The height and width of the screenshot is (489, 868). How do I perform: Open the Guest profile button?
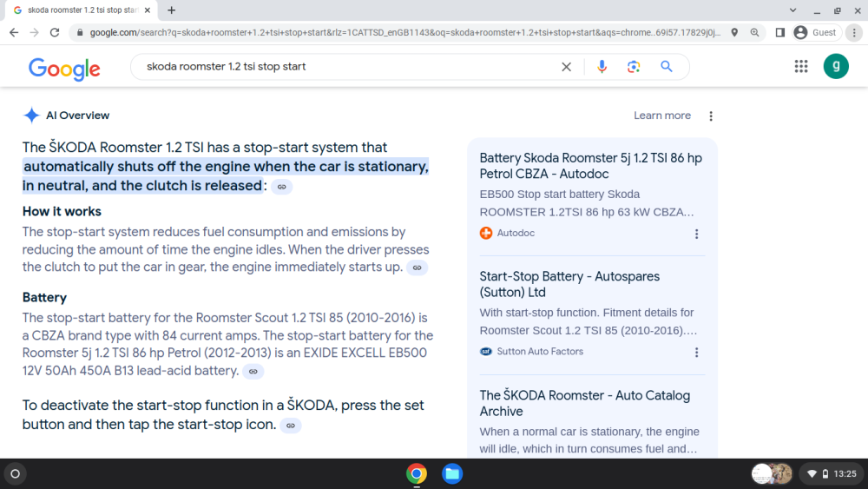click(x=815, y=33)
